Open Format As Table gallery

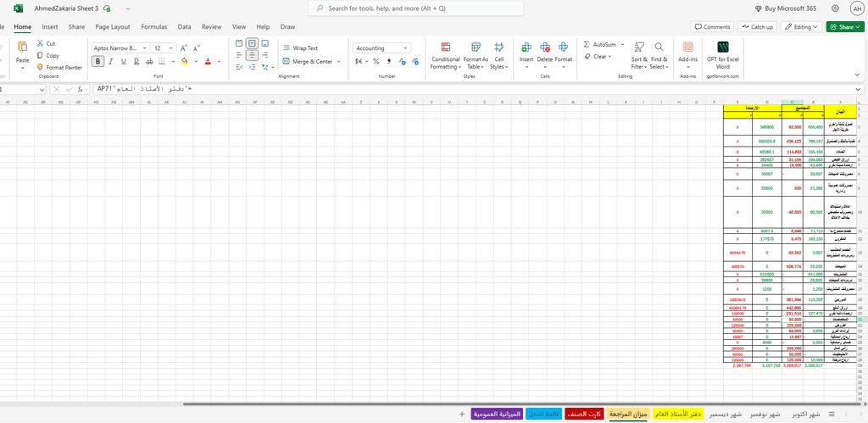(476, 55)
